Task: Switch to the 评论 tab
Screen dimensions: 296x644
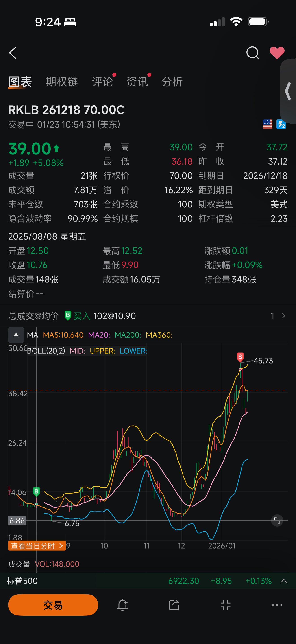Action: (x=102, y=82)
